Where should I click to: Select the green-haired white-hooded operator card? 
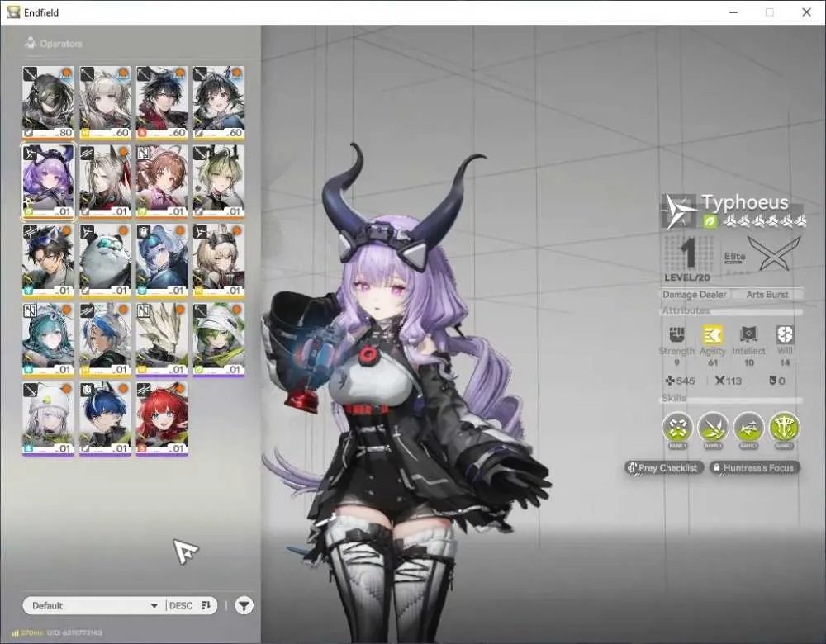[x=219, y=339]
